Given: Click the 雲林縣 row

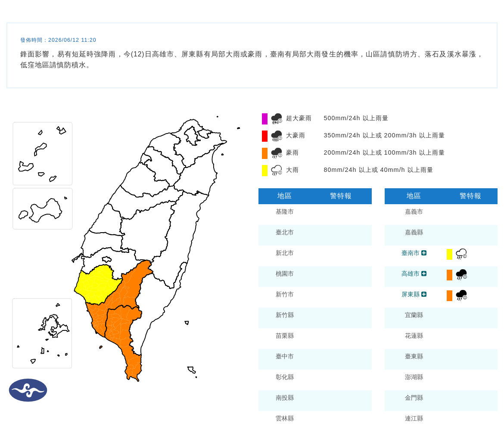Looking at the screenshot, I should (315, 421).
